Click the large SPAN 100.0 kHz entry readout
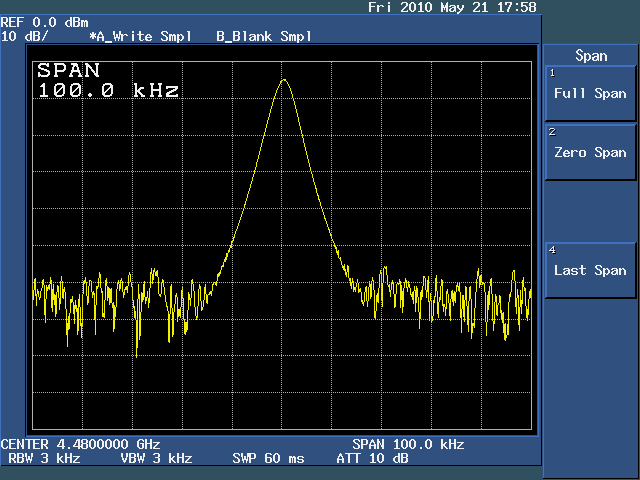This screenshot has width=640, height=480. click(x=108, y=81)
